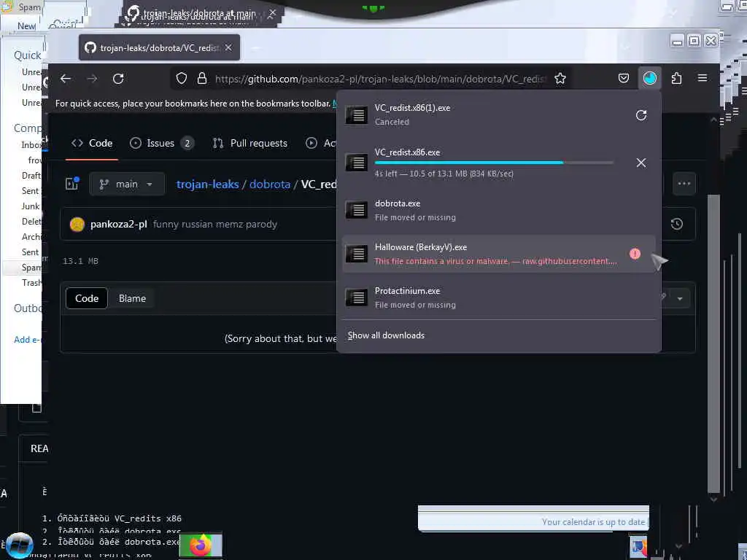Click Protactinium.exe file icon

tap(356, 297)
